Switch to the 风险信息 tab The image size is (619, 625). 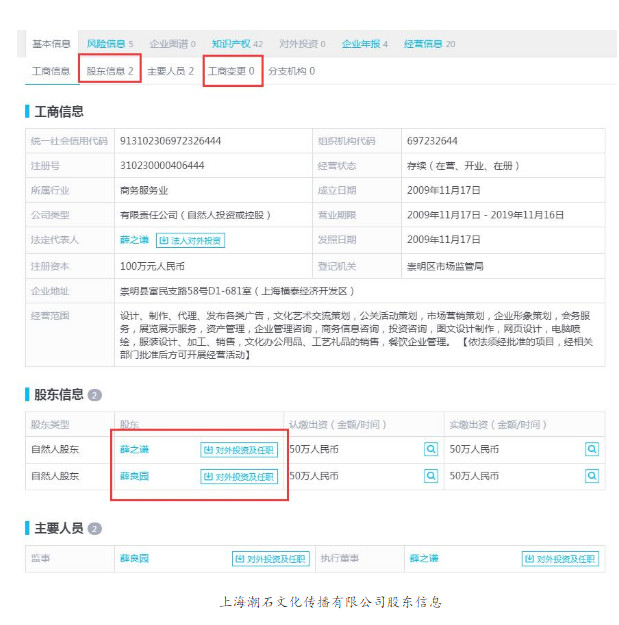(109, 44)
